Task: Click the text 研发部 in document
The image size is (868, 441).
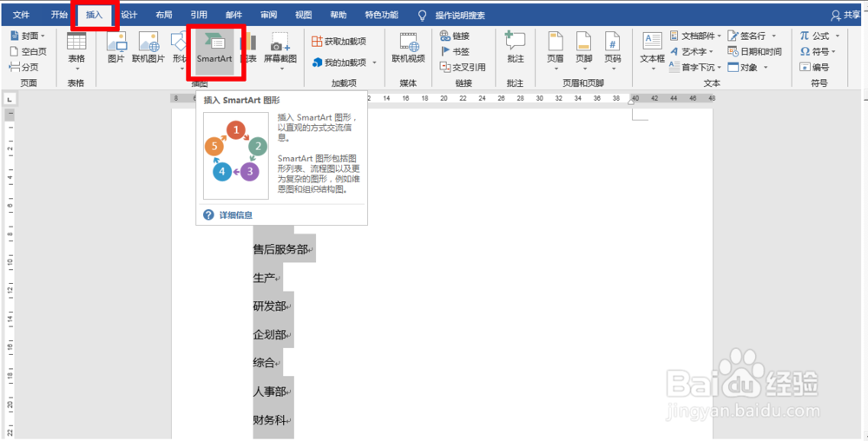Action: click(x=270, y=306)
